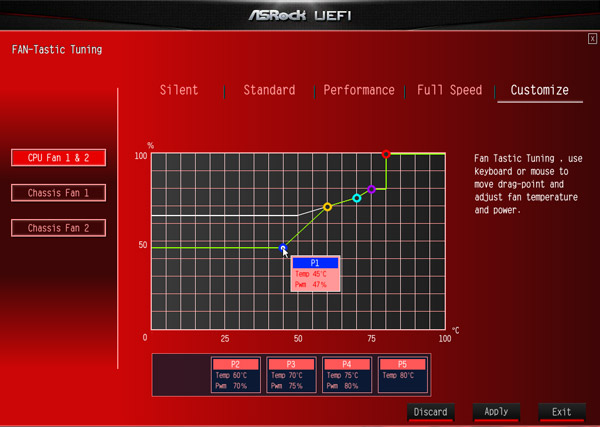
Task: Discard the fan curve changes
Action: [431, 412]
